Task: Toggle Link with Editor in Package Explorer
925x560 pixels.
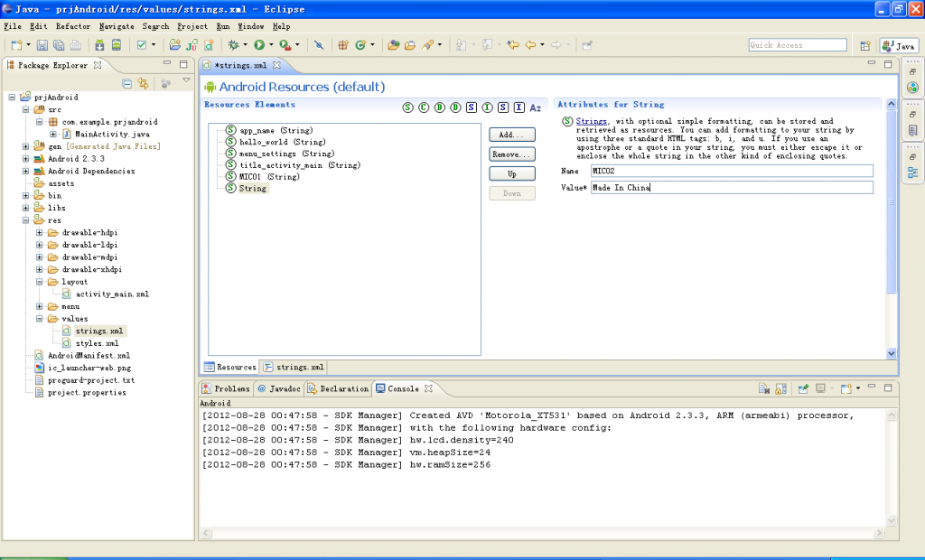Action: [144, 84]
